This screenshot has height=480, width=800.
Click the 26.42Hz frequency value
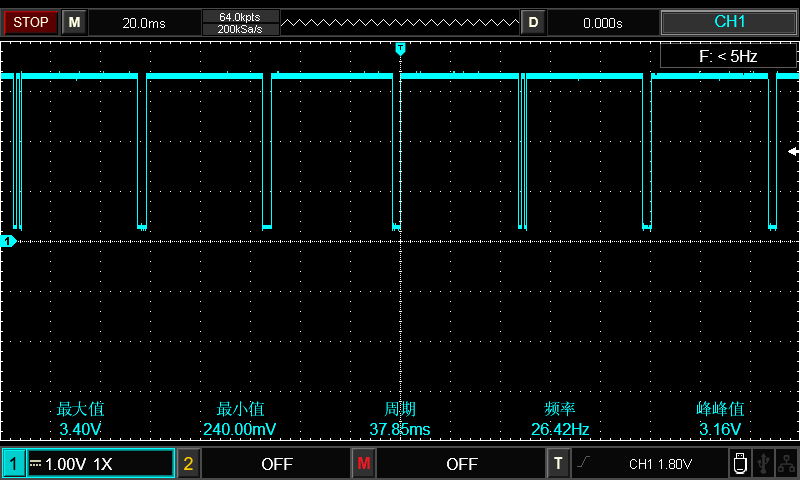(x=560, y=429)
